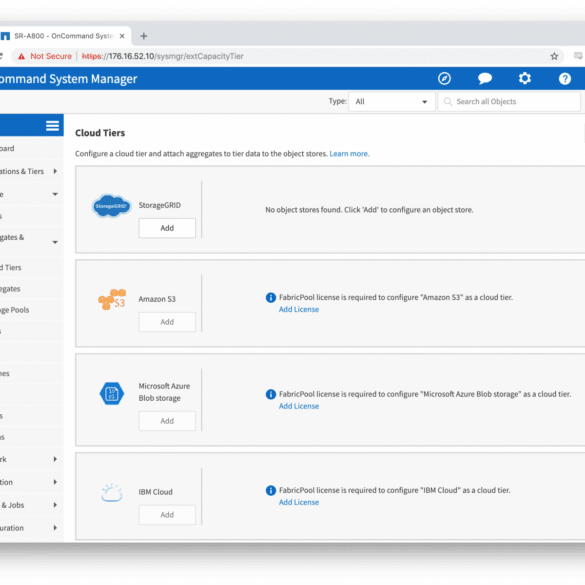The width and height of the screenshot is (585, 585).
Task: Click Add button for IBM Cloud
Action: pos(167,515)
